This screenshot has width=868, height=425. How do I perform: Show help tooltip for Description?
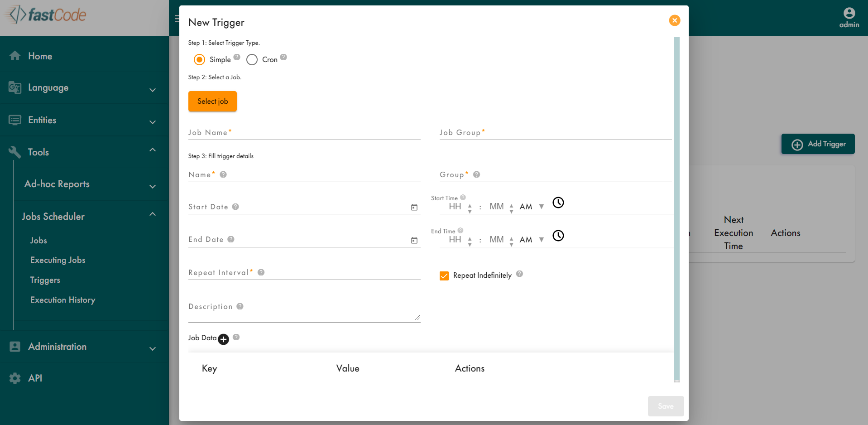pos(240,306)
